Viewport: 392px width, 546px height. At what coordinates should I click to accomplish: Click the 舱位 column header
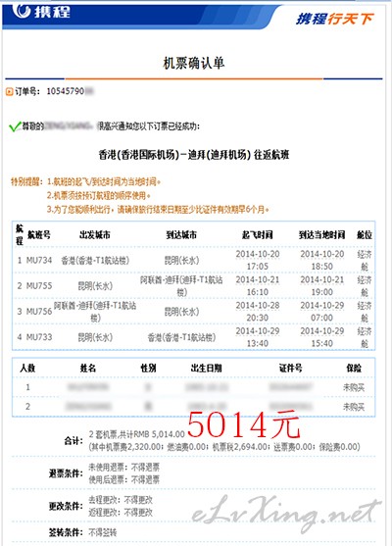[x=365, y=235]
